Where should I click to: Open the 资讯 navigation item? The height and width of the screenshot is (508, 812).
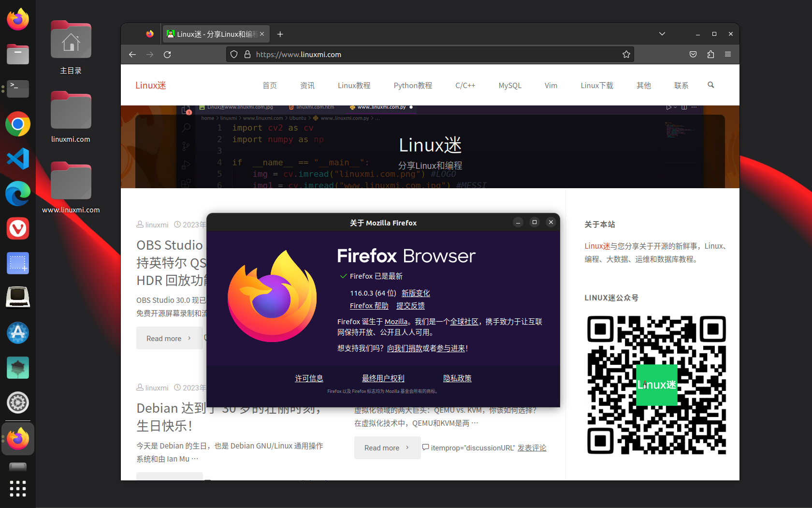pos(307,86)
